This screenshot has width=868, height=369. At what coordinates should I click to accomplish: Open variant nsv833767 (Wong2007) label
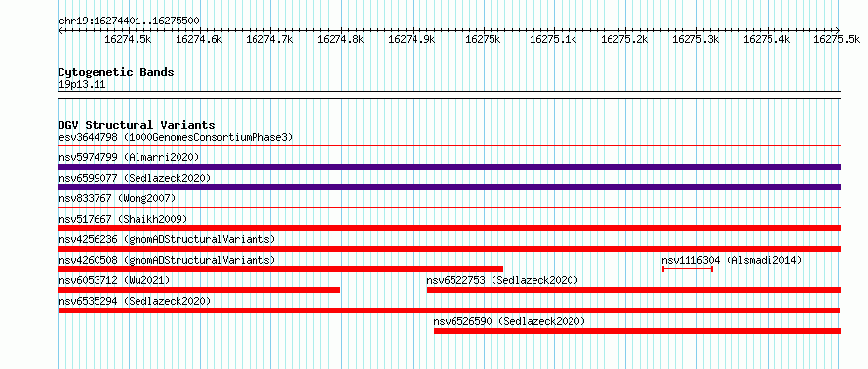coord(117,198)
